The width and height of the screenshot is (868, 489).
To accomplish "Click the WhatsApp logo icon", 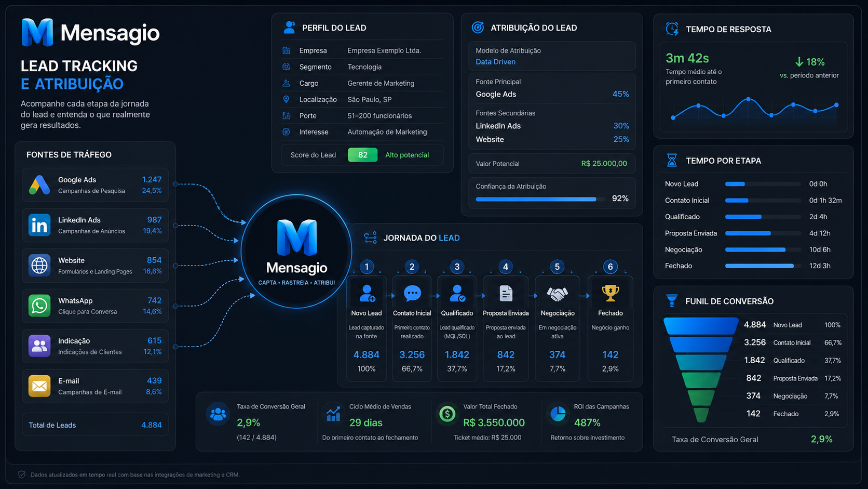I will (x=39, y=306).
